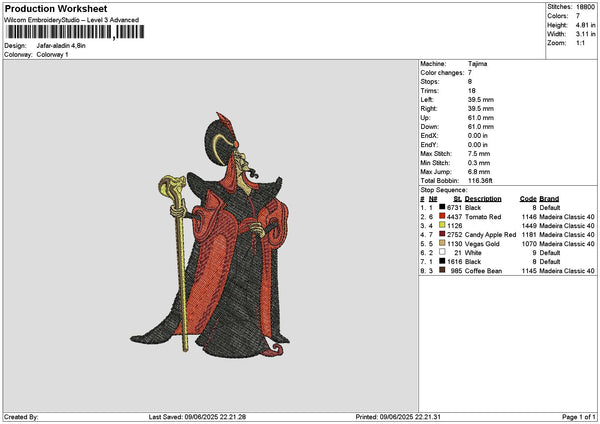
Task: Click the Trims value 18
Action: 471,91
